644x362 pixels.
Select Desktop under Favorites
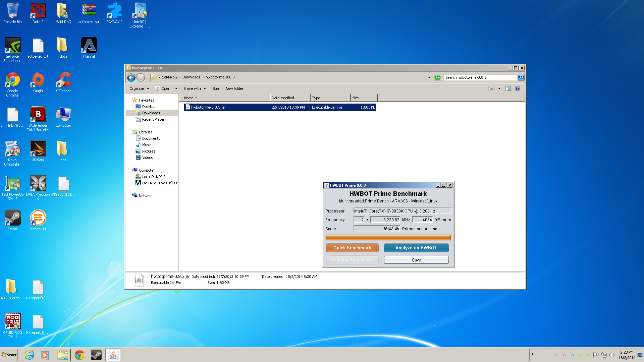click(x=149, y=107)
